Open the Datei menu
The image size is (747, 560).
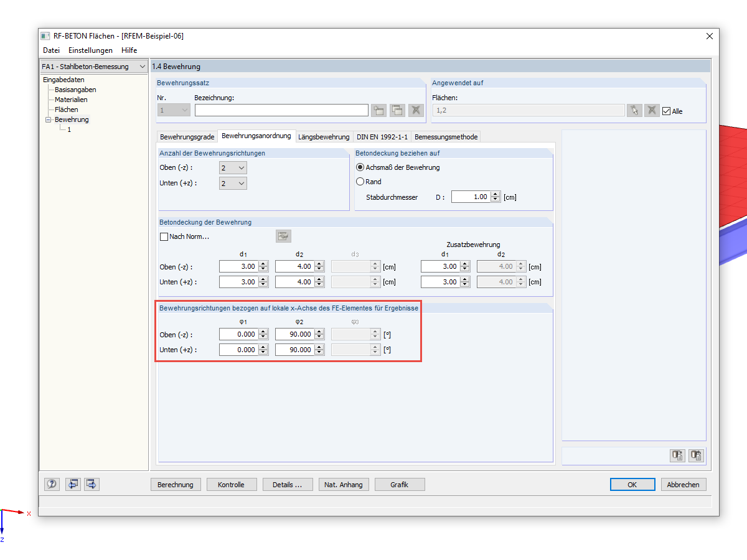tap(51, 50)
